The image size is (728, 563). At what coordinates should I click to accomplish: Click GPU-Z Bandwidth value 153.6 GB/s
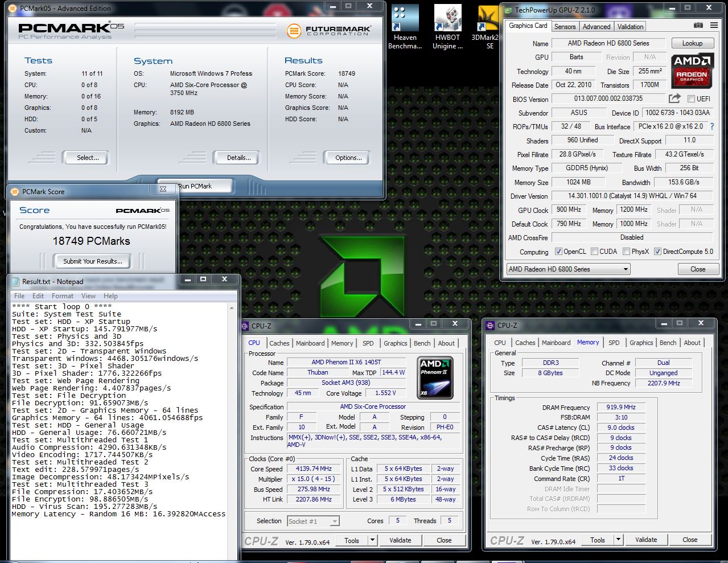pos(683,182)
